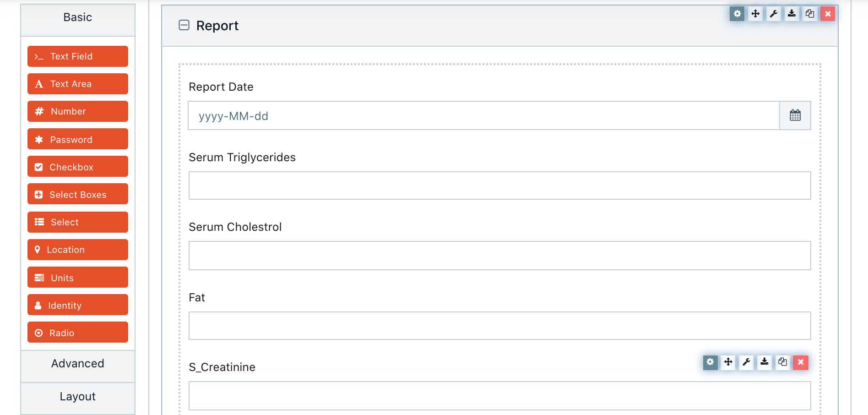Click wrench icon on Report panel toolbar
Image resolution: width=868 pixels, height=415 pixels.
[774, 14]
